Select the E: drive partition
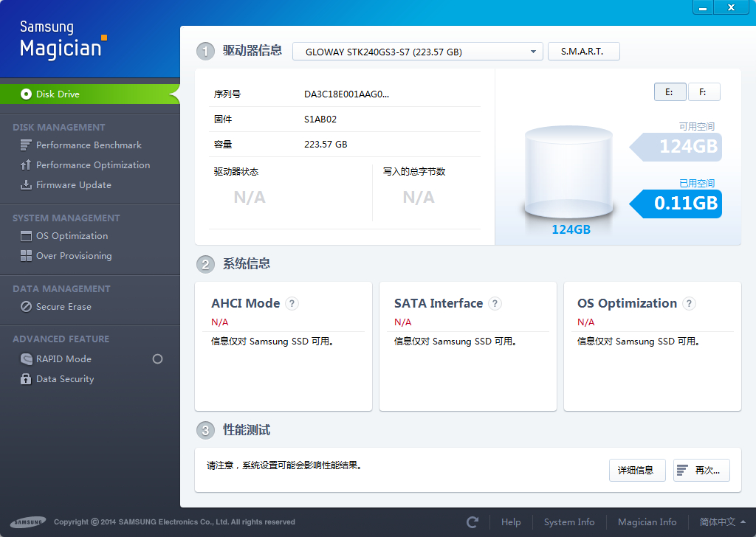This screenshot has width=756, height=537. [x=670, y=92]
